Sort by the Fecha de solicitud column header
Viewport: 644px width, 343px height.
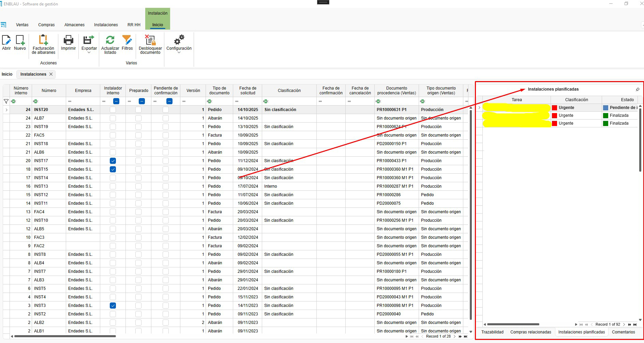[x=248, y=91]
